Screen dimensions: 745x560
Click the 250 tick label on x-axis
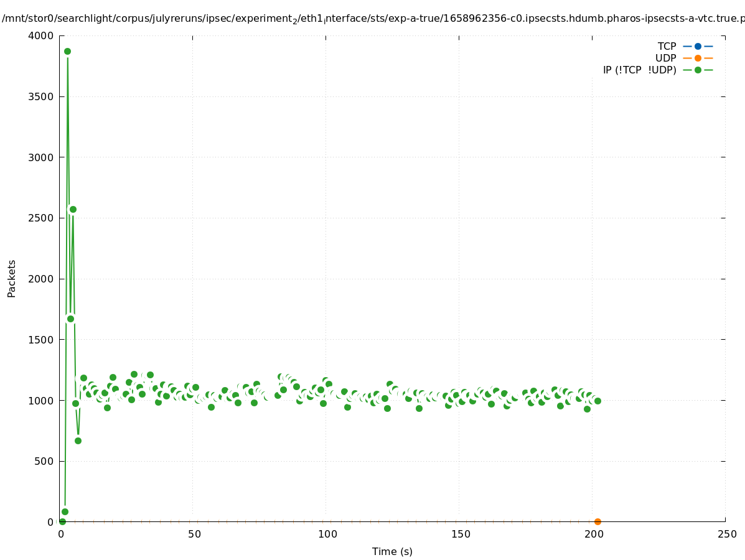(x=726, y=534)
